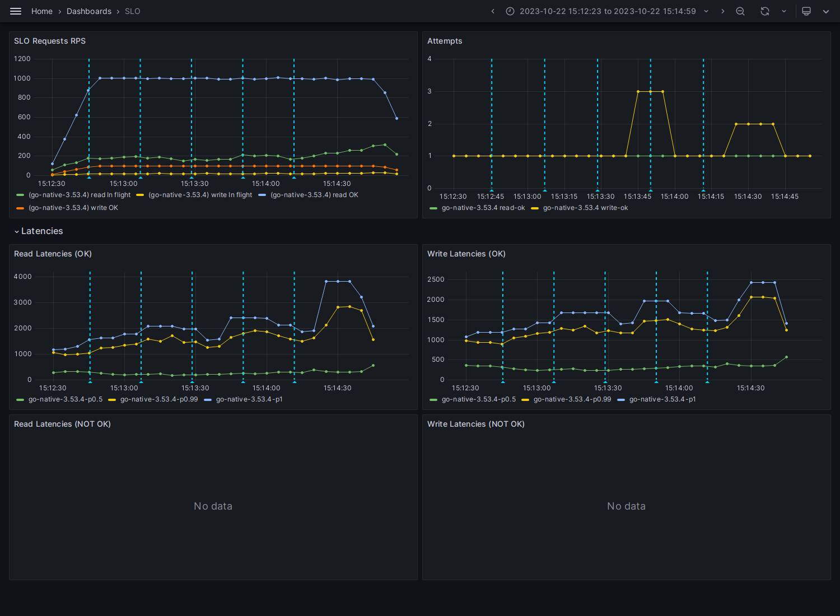Click 4000 y-axis label in Read Latencies
This screenshot has width=840, height=616.
coord(23,277)
